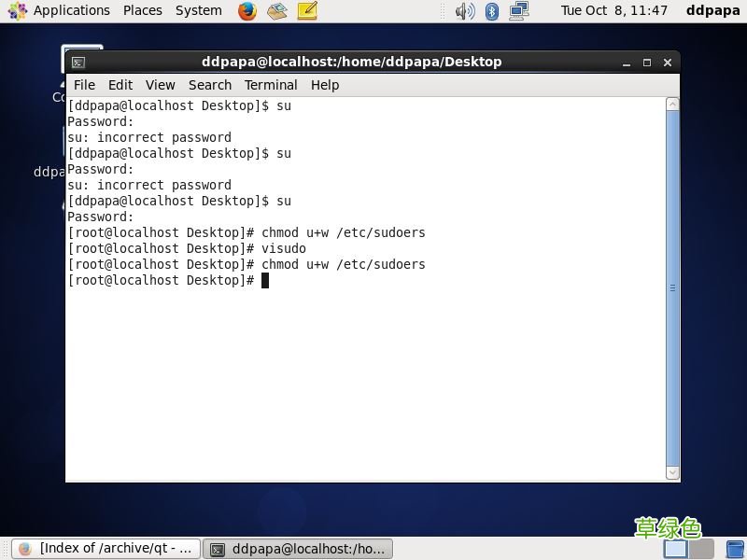This screenshot has height=560, width=747.
Task: Open the text editor launcher in the panel
Action: pyautogui.click(x=305, y=11)
